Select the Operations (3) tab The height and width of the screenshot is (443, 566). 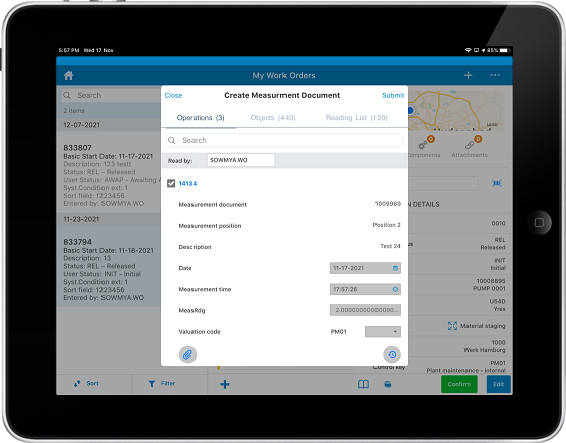click(200, 118)
